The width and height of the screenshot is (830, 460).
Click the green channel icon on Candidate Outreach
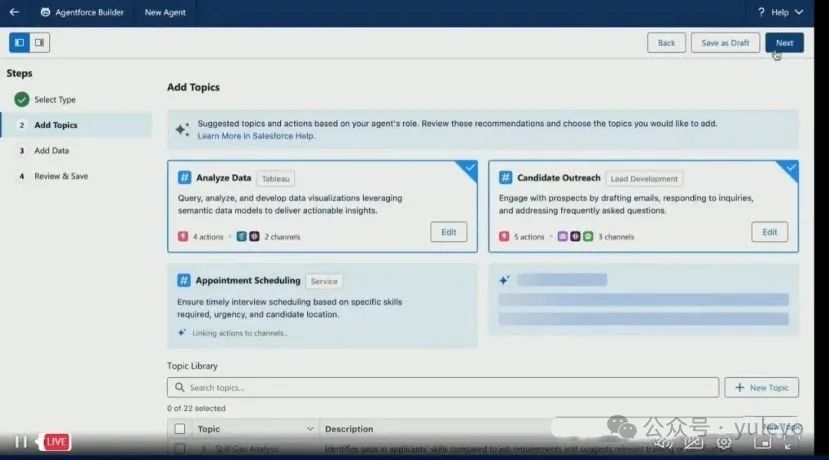pos(588,236)
